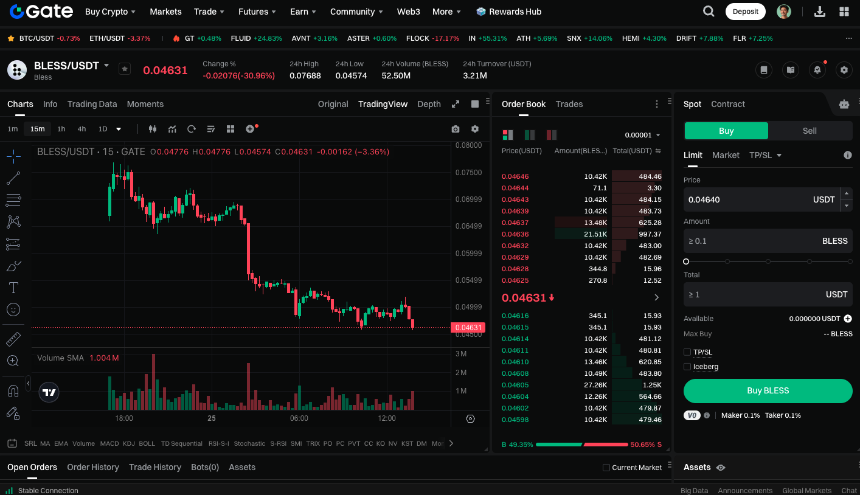860x495 pixels.
Task: Select the Text tool in chart sidebar
Action: click(x=14, y=288)
